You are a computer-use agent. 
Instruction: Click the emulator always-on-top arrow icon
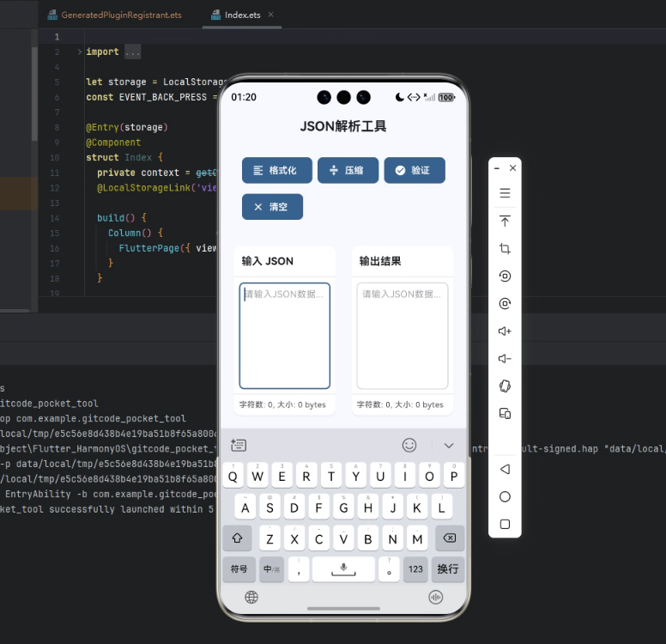coord(505,221)
